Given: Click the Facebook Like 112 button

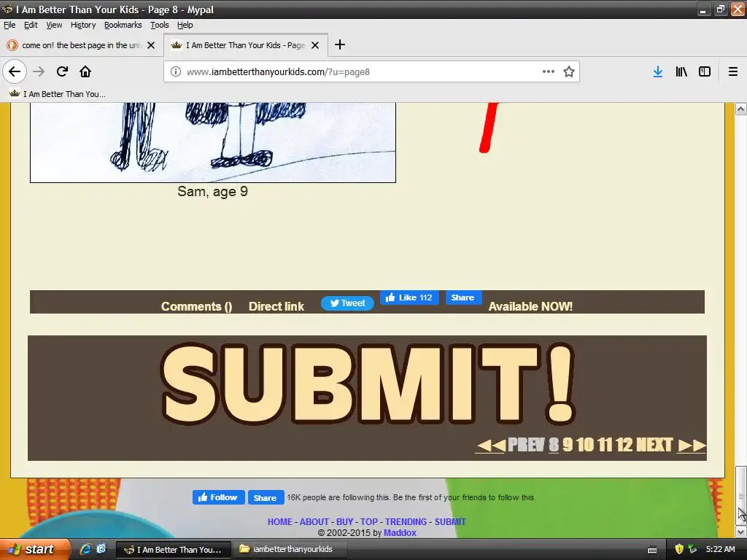Looking at the screenshot, I should click(x=409, y=297).
